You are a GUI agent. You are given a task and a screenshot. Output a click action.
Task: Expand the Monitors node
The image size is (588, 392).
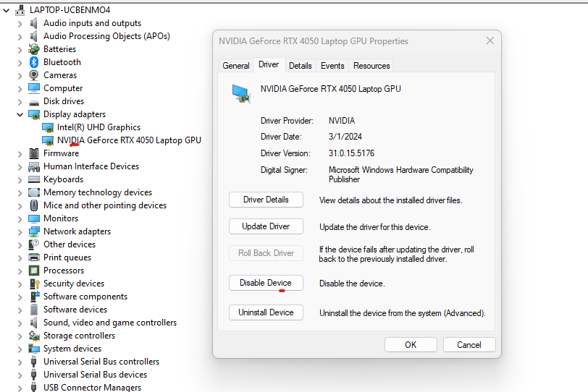click(20, 218)
